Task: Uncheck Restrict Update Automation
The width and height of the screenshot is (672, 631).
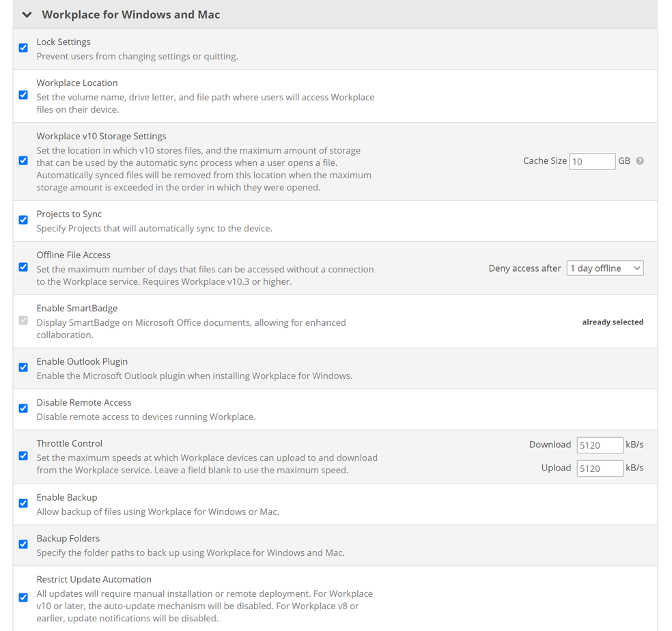Action: pos(23,598)
